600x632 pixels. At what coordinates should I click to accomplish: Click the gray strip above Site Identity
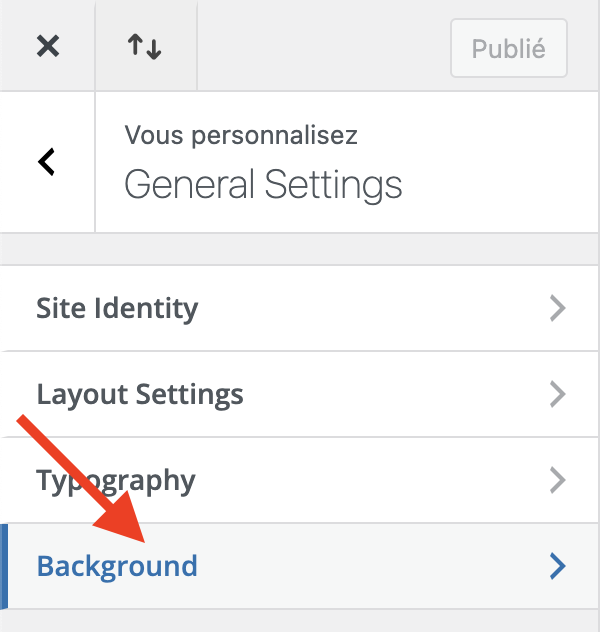(300, 249)
